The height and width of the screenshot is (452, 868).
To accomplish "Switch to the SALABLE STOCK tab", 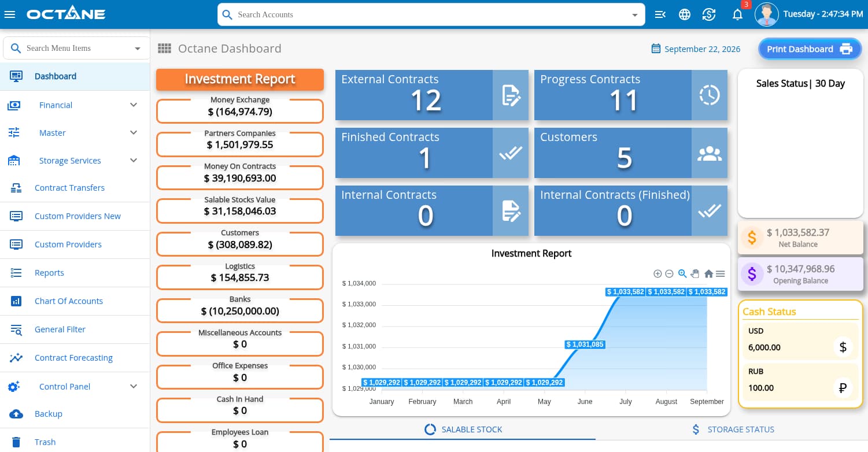I will [463, 429].
